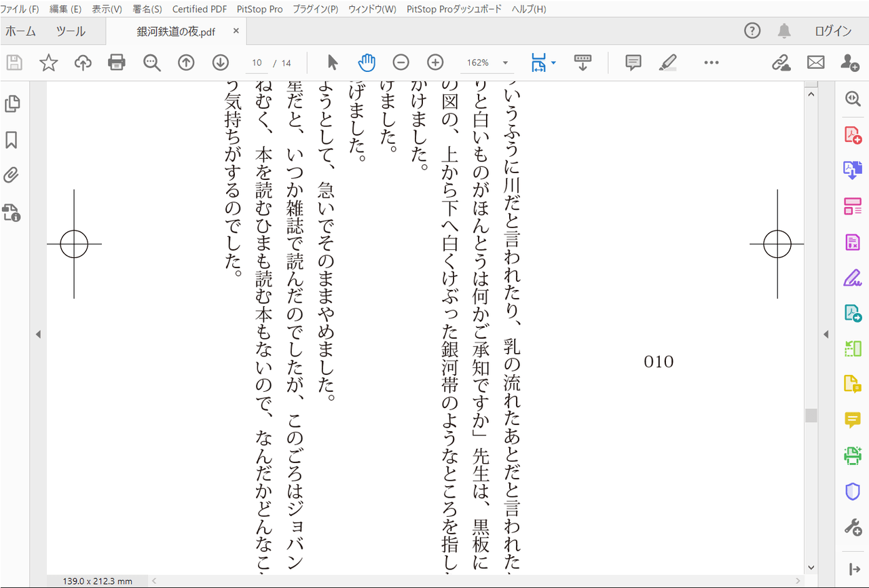Open the standards info panel

click(12, 213)
